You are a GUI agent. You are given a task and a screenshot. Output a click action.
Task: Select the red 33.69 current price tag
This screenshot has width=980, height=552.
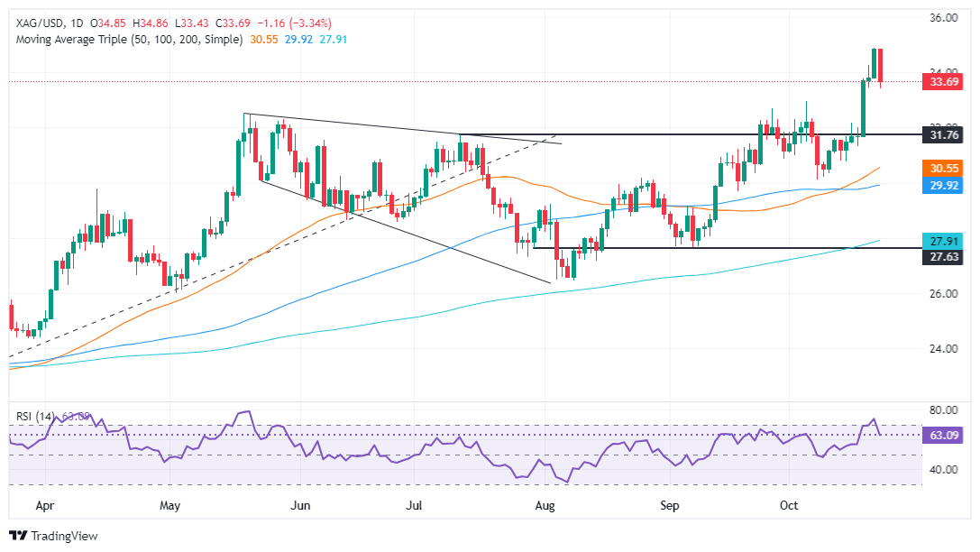[944, 82]
